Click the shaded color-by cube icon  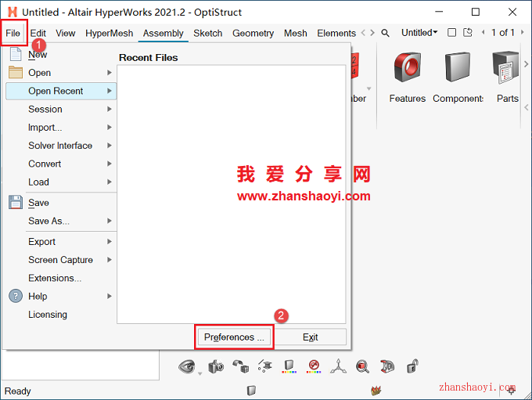289,366
